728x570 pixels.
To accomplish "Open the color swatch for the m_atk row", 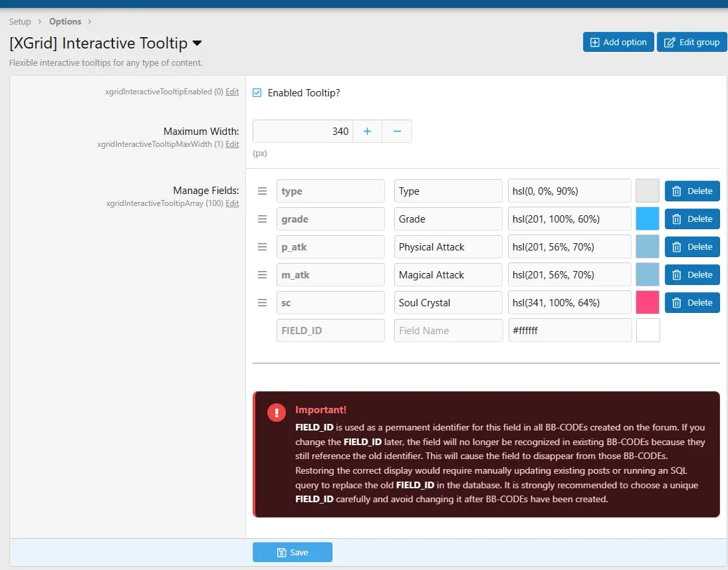I will pyautogui.click(x=647, y=274).
